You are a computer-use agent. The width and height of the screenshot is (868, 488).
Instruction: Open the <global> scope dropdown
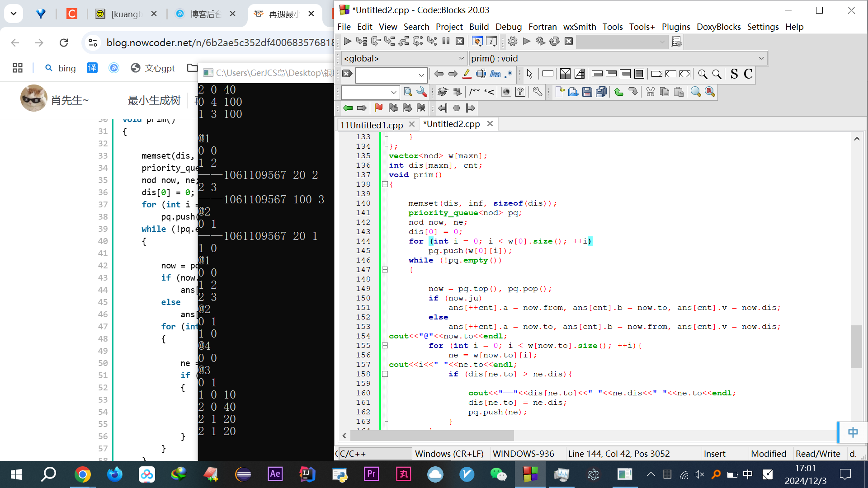click(461, 58)
